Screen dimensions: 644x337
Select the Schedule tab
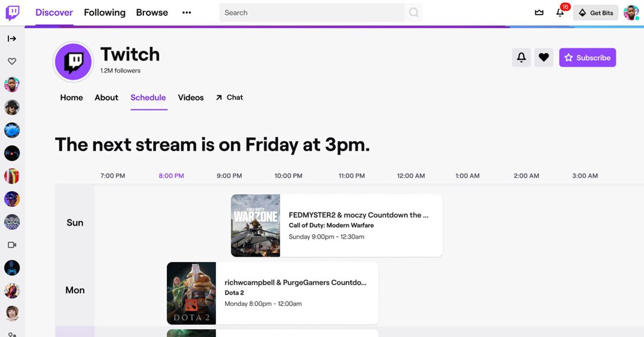click(148, 98)
